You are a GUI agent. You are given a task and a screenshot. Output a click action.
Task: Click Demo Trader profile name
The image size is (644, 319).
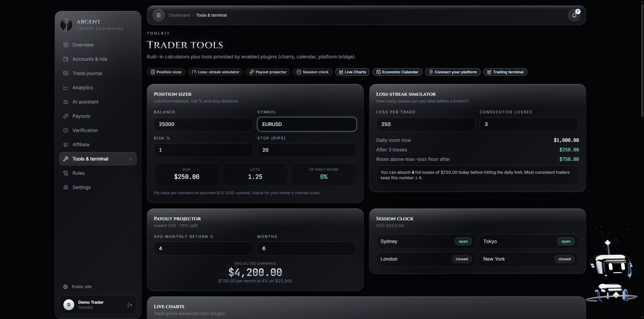[91, 302]
